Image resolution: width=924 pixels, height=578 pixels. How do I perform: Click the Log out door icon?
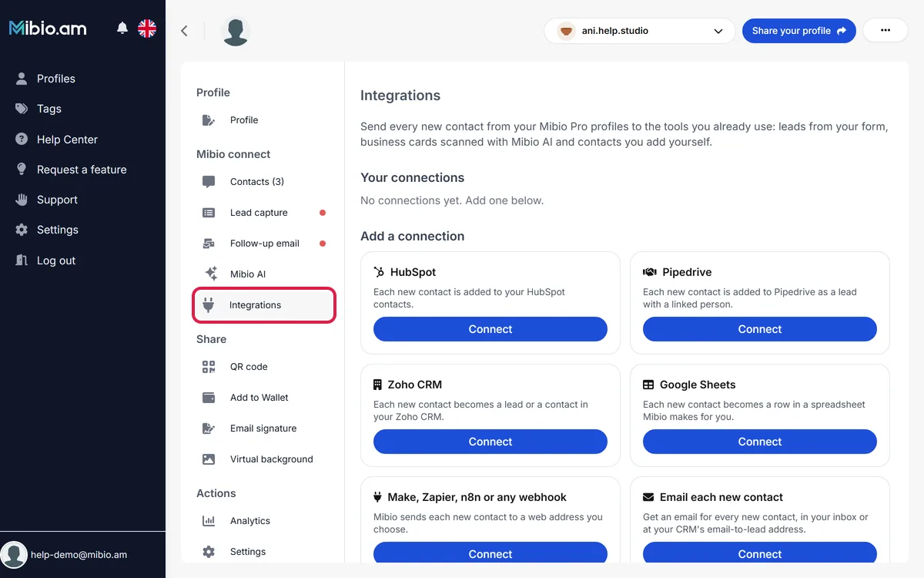point(22,260)
